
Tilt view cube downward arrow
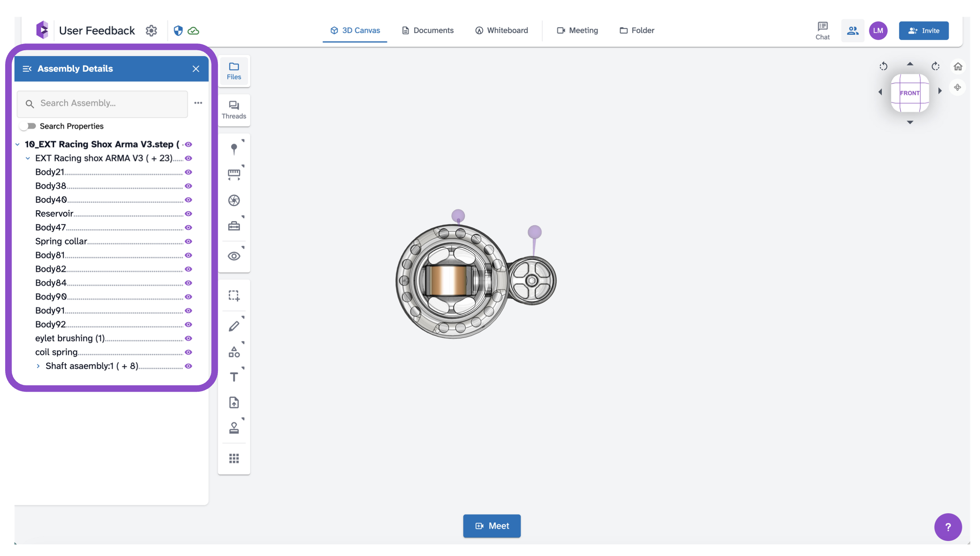(910, 122)
